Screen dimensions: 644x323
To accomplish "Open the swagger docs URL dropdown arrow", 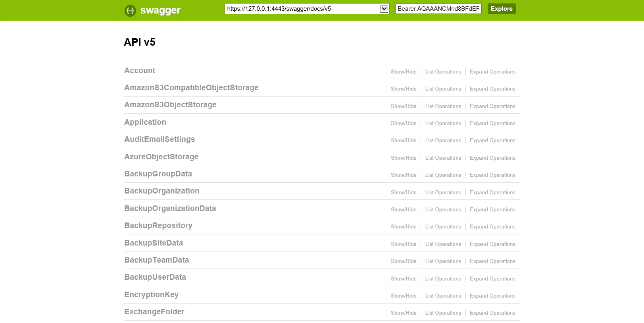I will pyautogui.click(x=384, y=9).
